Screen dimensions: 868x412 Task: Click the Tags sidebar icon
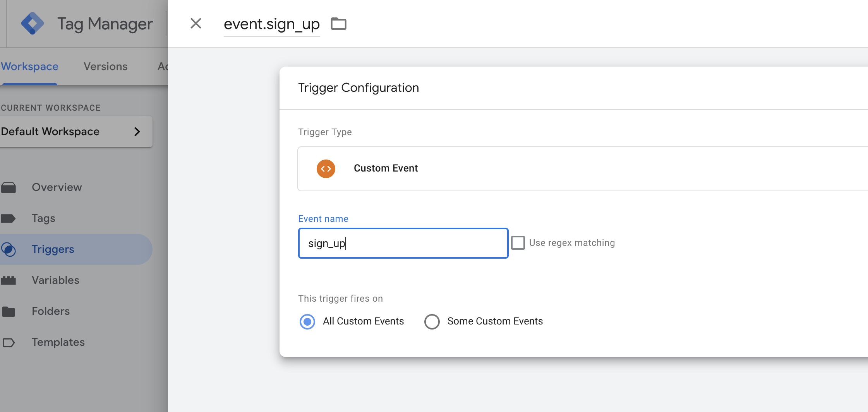9,218
